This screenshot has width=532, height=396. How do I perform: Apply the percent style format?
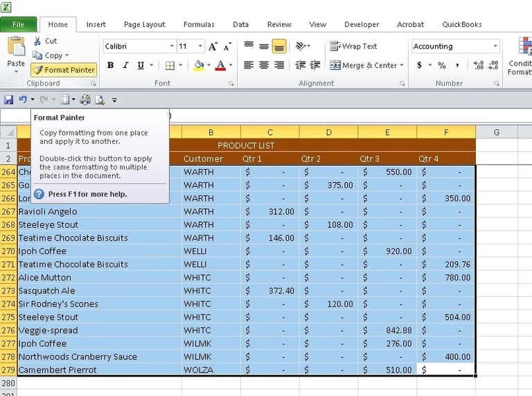pyautogui.click(x=441, y=65)
